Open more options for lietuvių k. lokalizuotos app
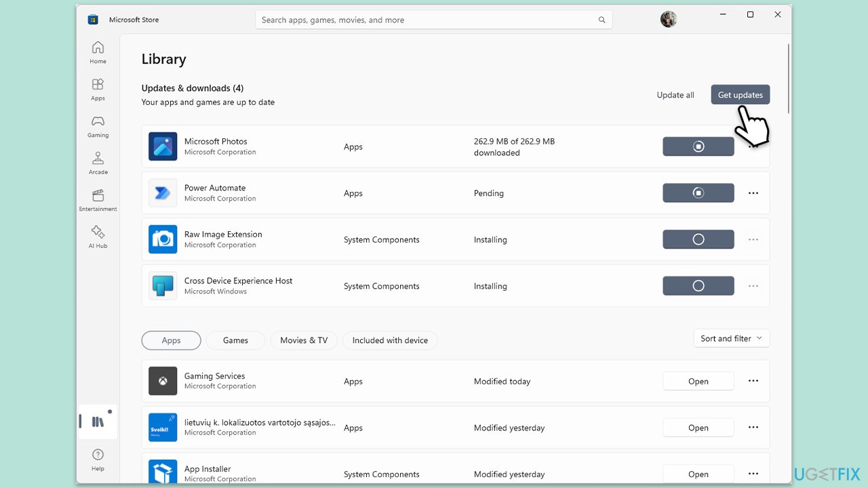Viewport: 868px width, 488px height. click(753, 428)
